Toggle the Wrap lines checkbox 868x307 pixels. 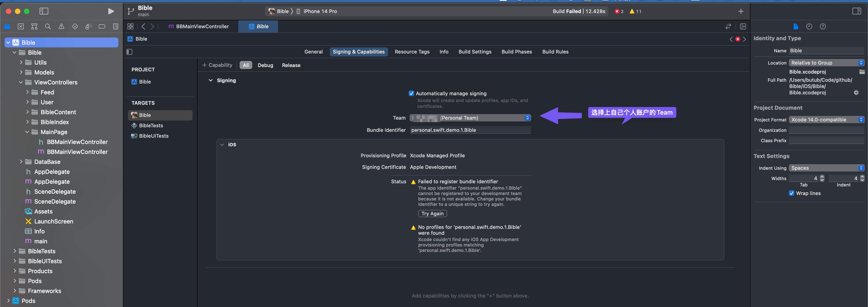coord(792,193)
